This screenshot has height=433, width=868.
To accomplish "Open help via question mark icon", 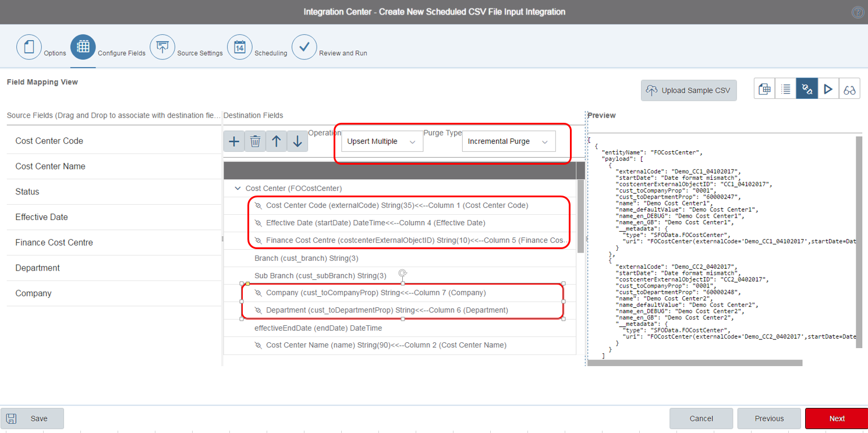I will pyautogui.click(x=858, y=12).
